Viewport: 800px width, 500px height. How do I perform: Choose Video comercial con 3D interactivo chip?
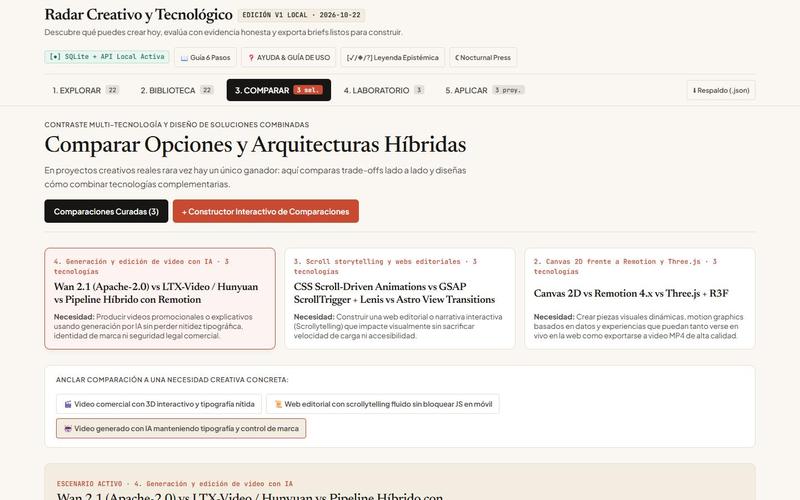coord(159,404)
